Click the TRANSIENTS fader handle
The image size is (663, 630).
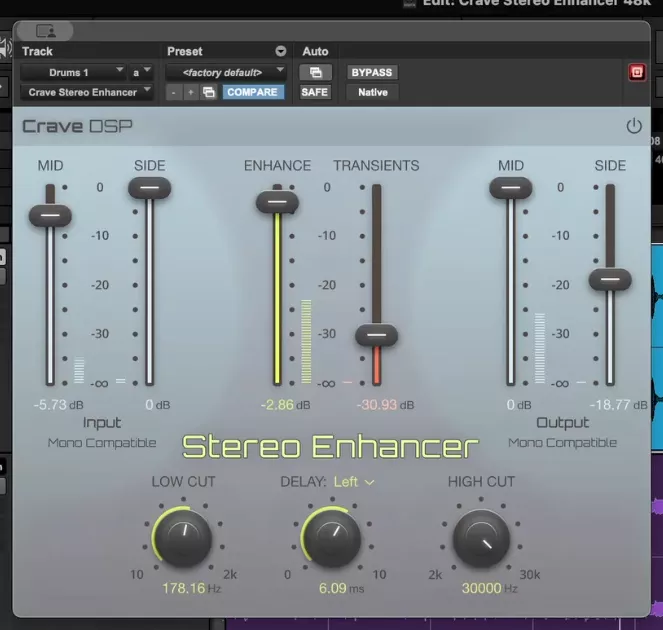click(x=376, y=336)
